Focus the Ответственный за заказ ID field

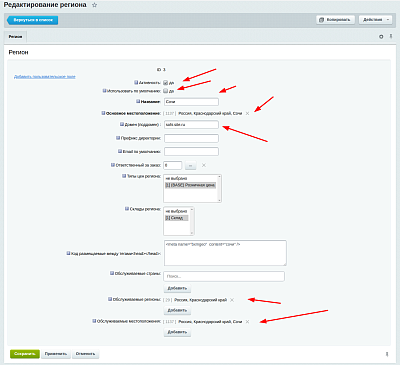173,165
